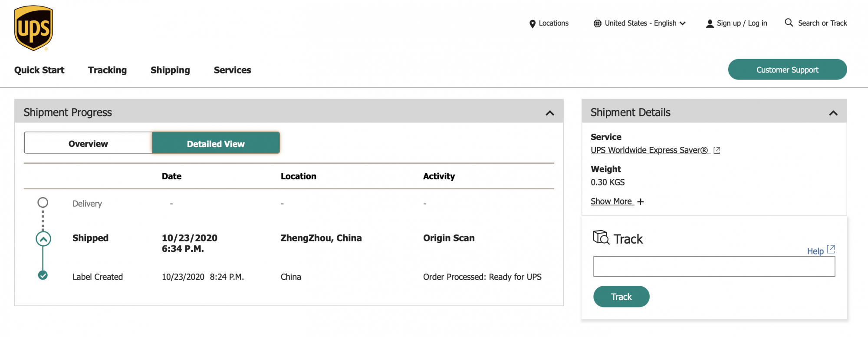Click the Customer Support button

(x=787, y=69)
